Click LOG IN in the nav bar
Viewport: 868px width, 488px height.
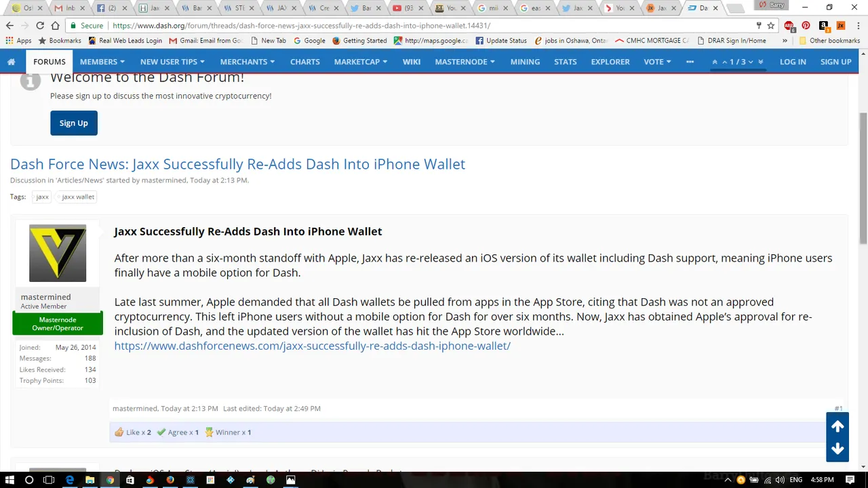click(793, 62)
